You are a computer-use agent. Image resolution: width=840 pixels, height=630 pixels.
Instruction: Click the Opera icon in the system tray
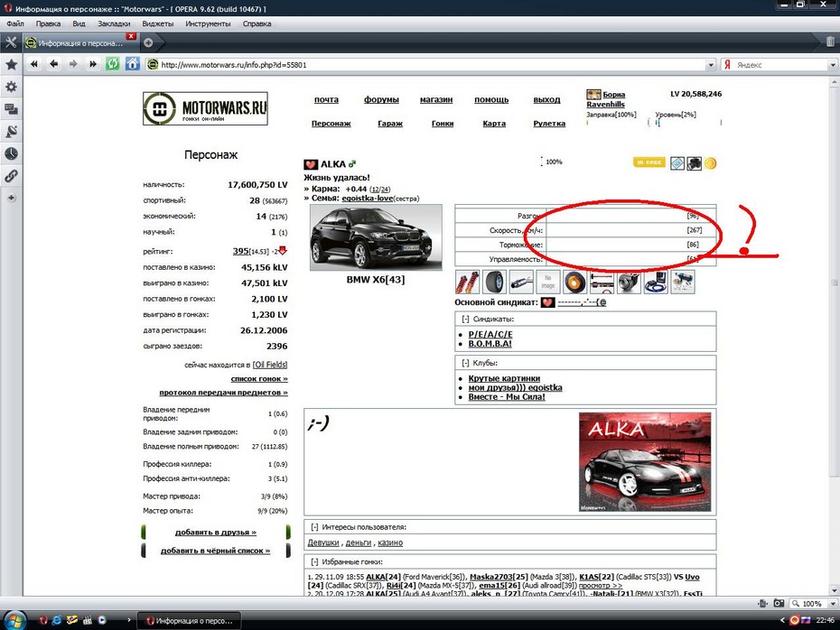[795, 620]
